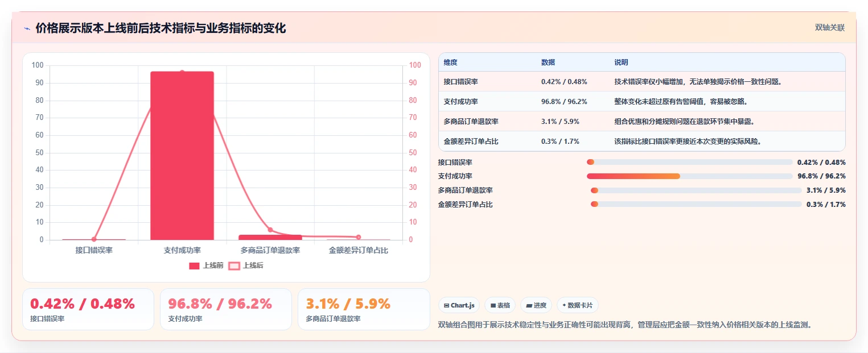
Task: Open the 96.8% / 96.2% data card
Action: point(226,309)
